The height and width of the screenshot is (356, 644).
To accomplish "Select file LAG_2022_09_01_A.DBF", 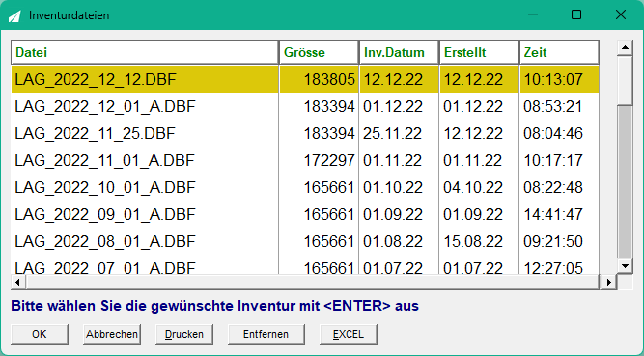I will [105, 214].
